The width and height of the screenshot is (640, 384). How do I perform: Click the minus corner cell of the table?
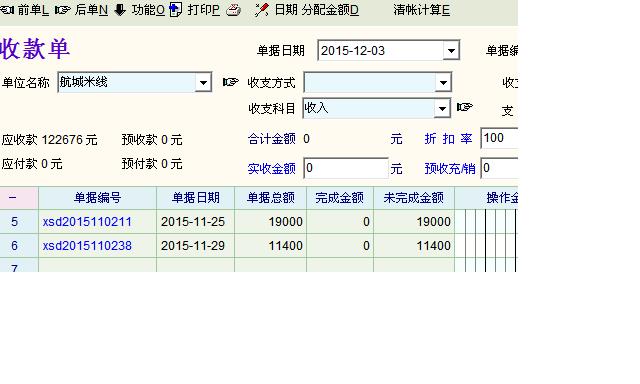tap(19, 198)
